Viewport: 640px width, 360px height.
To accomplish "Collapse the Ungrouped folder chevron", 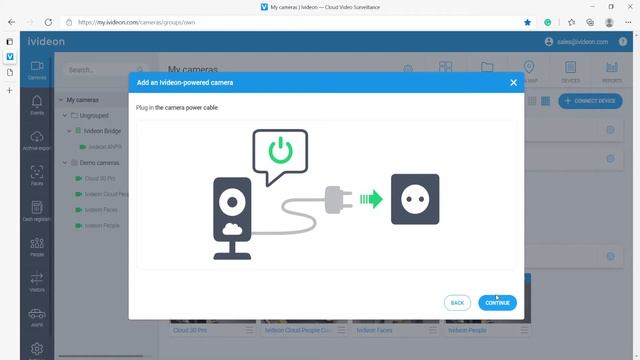I will [x=64, y=116].
